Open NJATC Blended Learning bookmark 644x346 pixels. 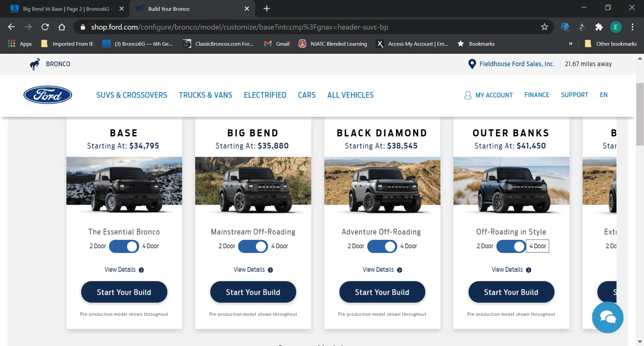pyautogui.click(x=333, y=44)
